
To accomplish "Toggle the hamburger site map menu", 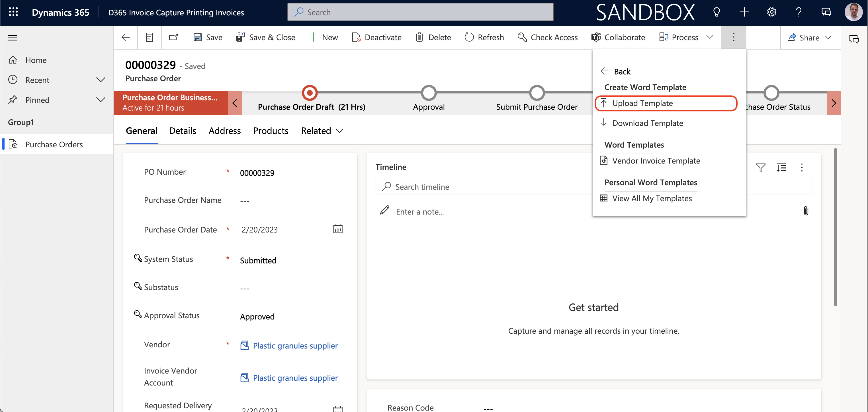I will (13, 38).
